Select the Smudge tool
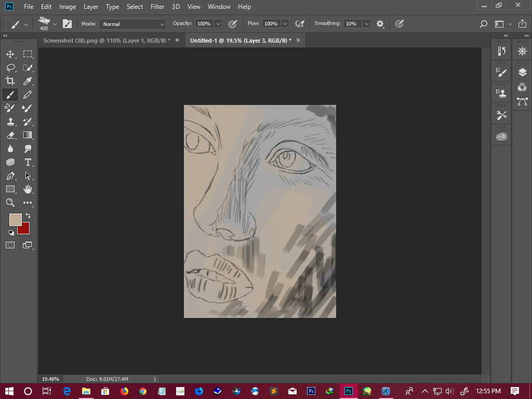 tap(28, 149)
